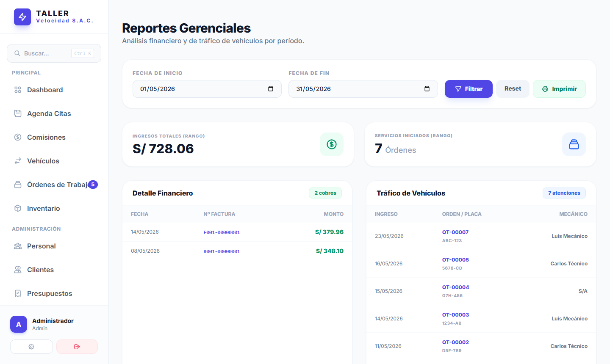Click the Fecha de Fin date field

pyautogui.click(x=363, y=89)
